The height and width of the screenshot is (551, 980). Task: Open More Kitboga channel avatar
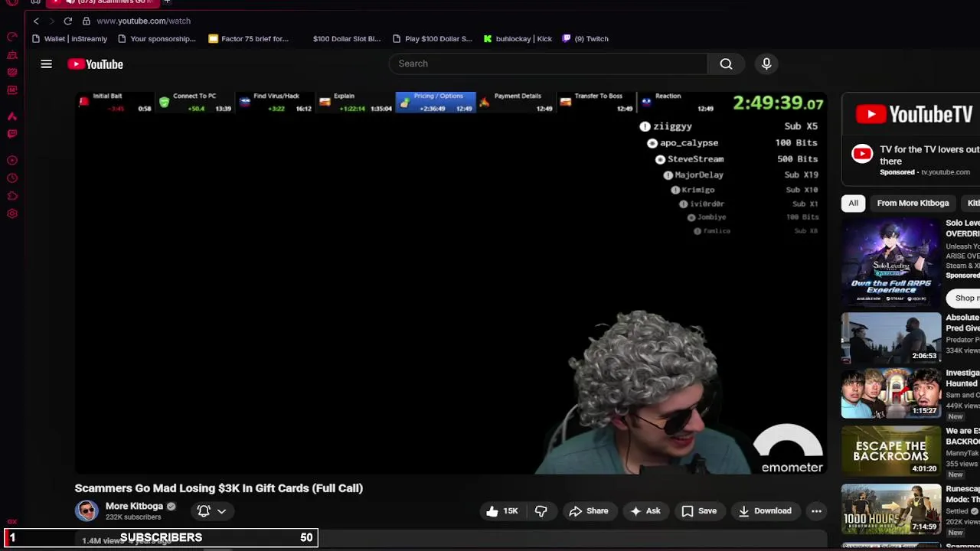click(x=87, y=510)
